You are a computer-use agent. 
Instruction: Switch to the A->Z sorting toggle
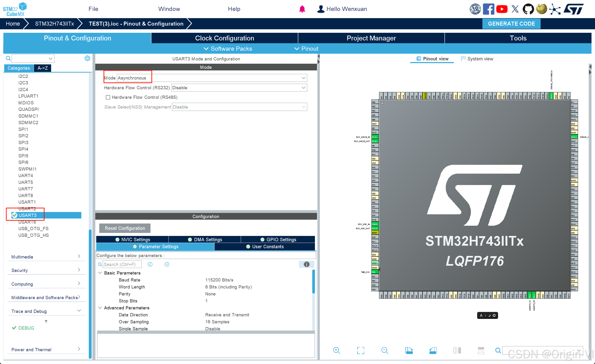pos(43,68)
